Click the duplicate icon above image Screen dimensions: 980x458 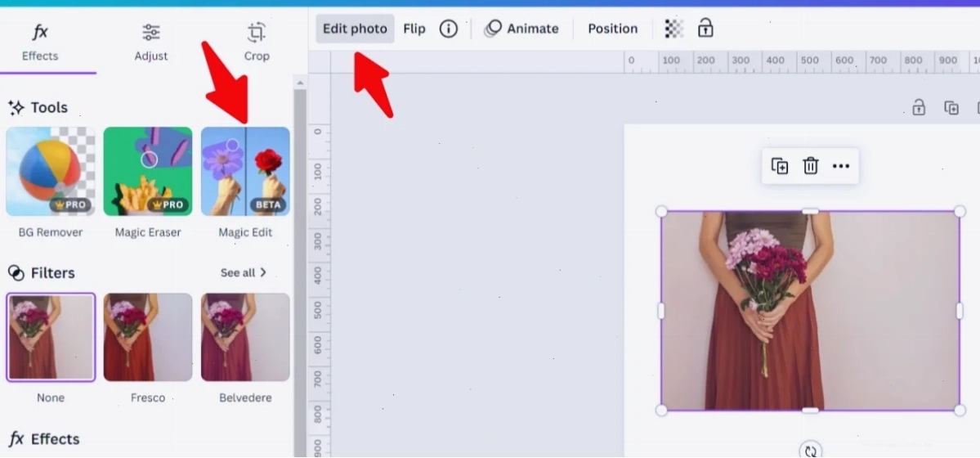780,166
